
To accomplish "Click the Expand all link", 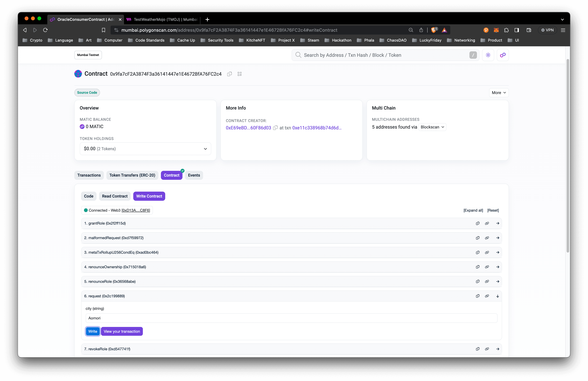I will [x=473, y=210].
